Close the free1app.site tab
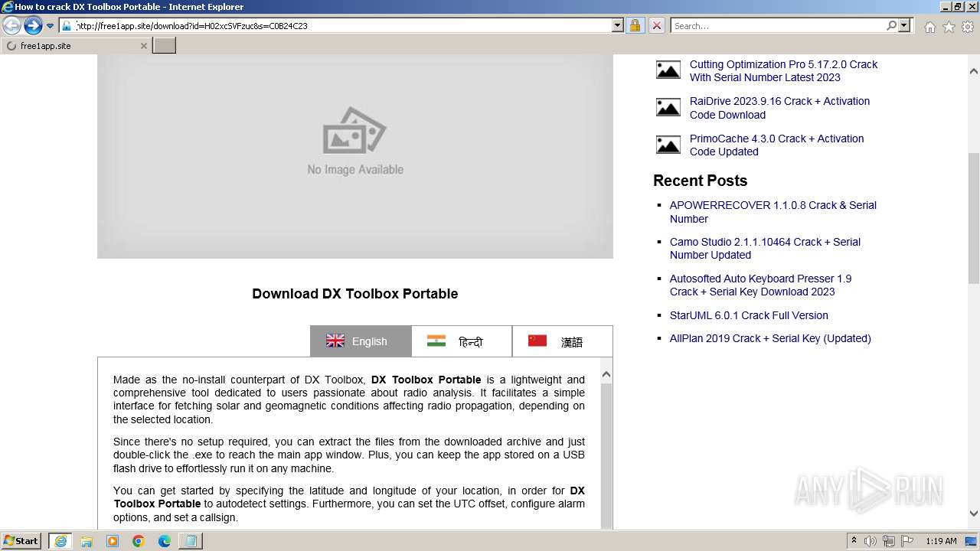Screen dimensions: 980x551 point(143,46)
